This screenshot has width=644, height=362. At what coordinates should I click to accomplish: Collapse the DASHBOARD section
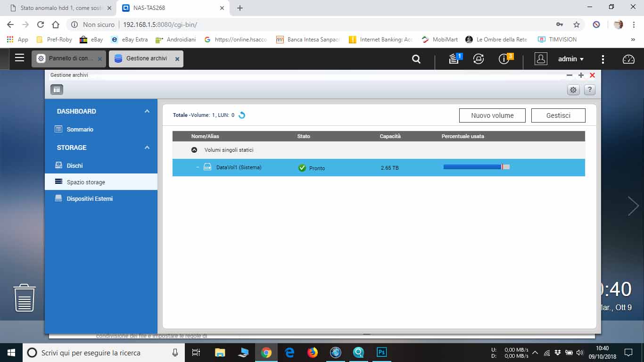(147, 111)
